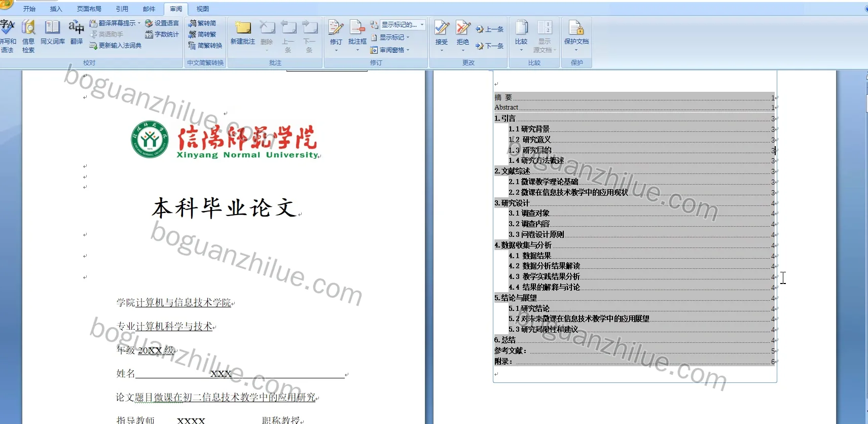This screenshot has width=868, height=424.
Task: Run the 拼写和语法 spelling check
Action: tap(7, 36)
